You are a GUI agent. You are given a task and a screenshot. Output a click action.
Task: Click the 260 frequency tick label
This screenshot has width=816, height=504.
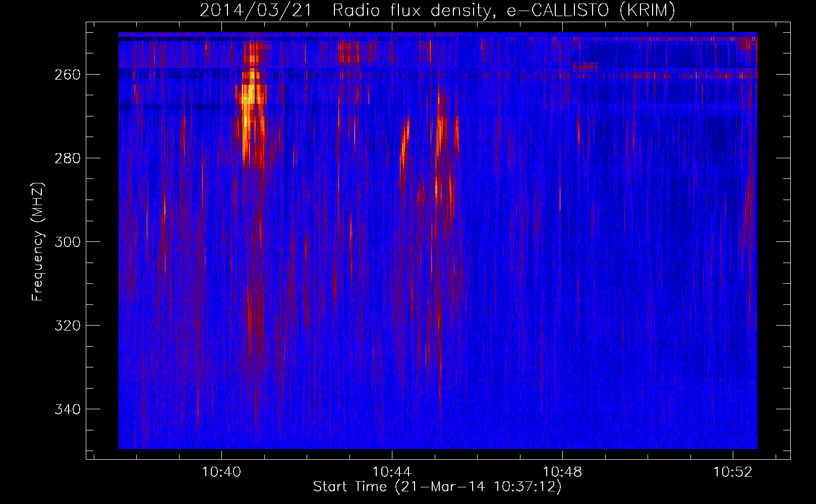(x=68, y=75)
